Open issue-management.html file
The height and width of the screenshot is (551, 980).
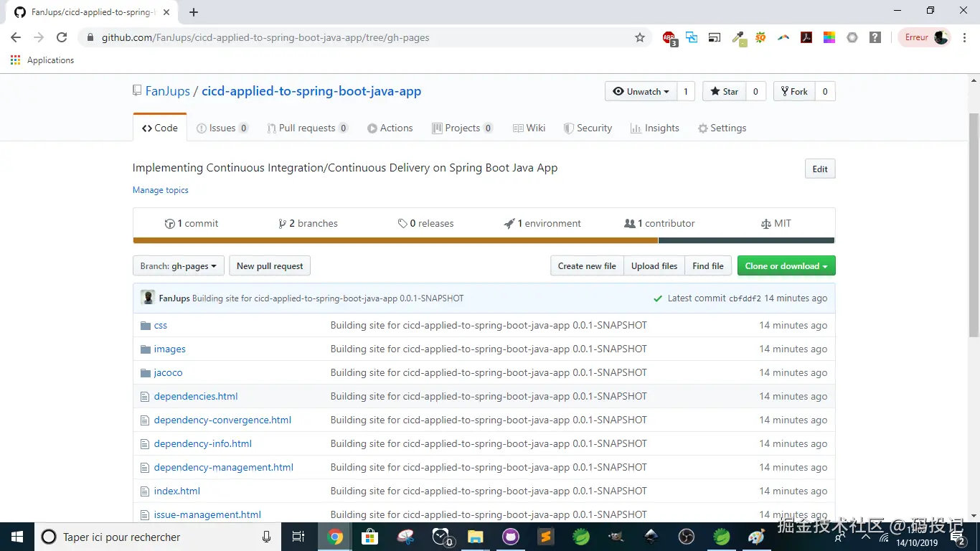click(x=207, y=514)
